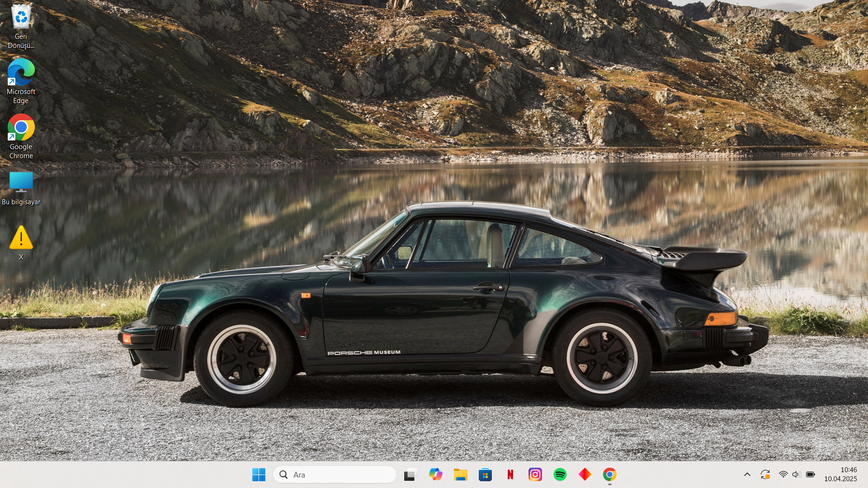Launch Copilot from the taskbar
868x488 pixels.
(x=435, y=474)
